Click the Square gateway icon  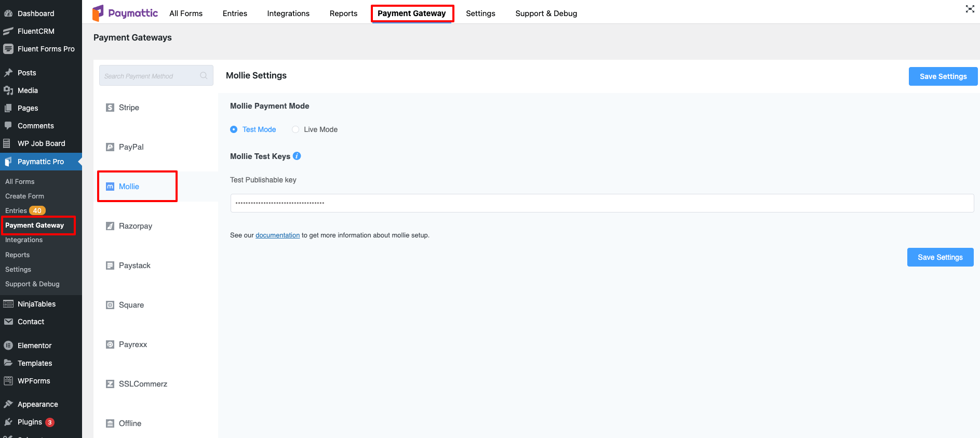click(110, 305)
